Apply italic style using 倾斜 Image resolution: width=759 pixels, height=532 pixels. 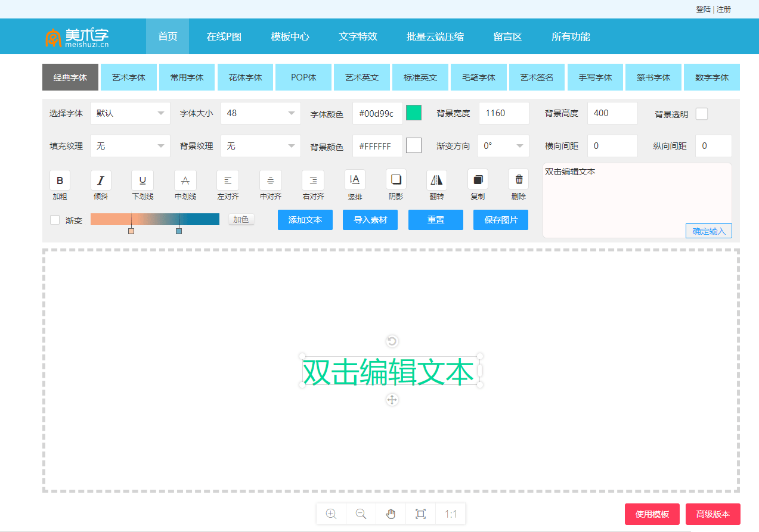pos(99,181)
